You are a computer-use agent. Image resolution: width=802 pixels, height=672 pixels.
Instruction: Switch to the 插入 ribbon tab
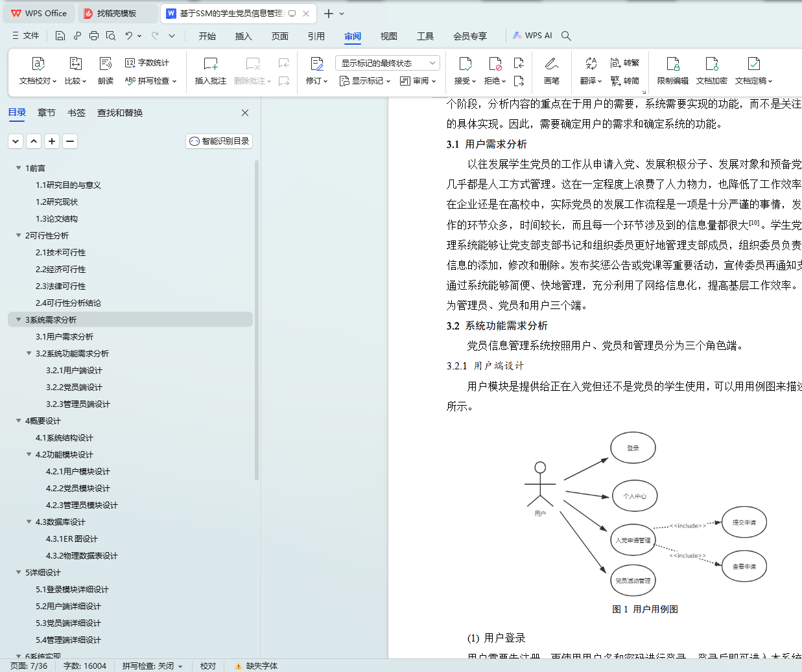point(244,36)
